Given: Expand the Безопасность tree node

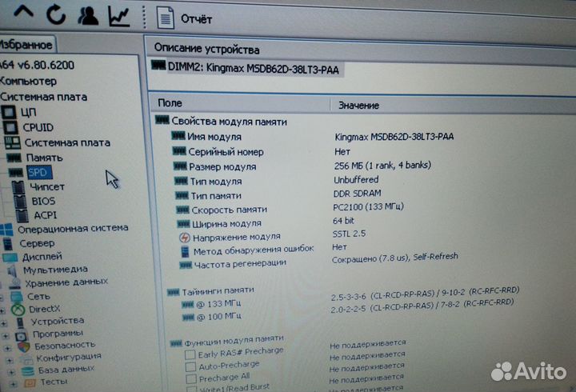Looking at the screenshot, I should [x=7, y=348].
